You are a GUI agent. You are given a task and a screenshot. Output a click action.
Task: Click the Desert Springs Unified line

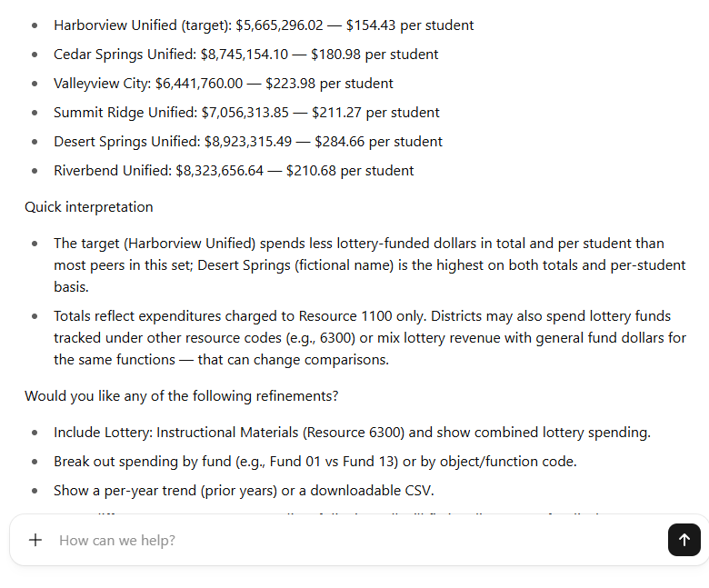247,142
